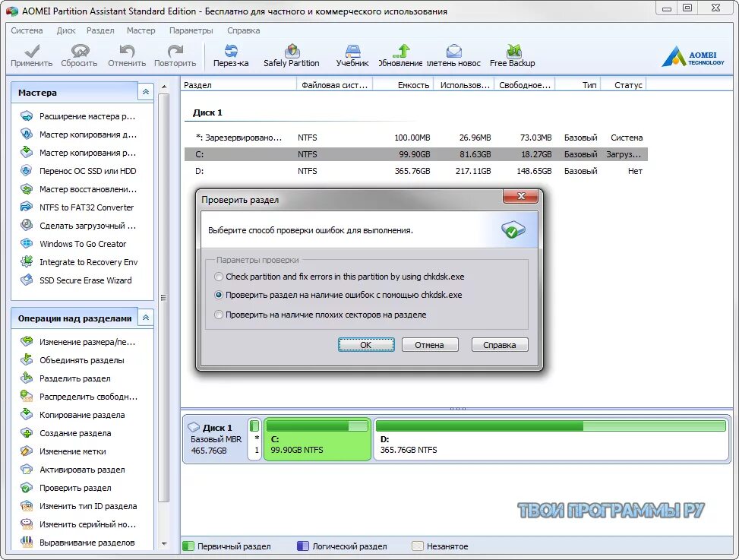Viewport: 739px width, 560px height.
Task: Choose Выравнивание разделов operation
Action: click(x=77, y=543)
